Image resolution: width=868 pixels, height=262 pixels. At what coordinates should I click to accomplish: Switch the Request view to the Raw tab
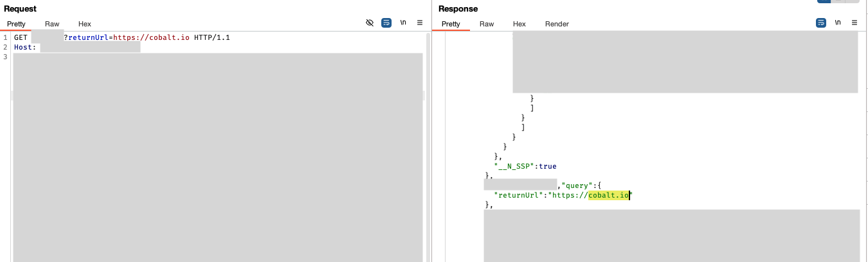[x=52, y=24]
